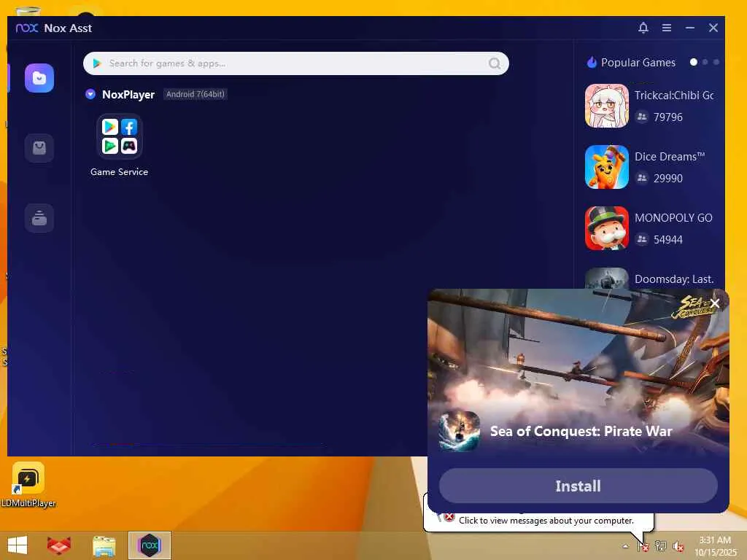The width and height of the screenshot is (747, 560).
Task: Open the Game Service folder
Action: (119, 136)
